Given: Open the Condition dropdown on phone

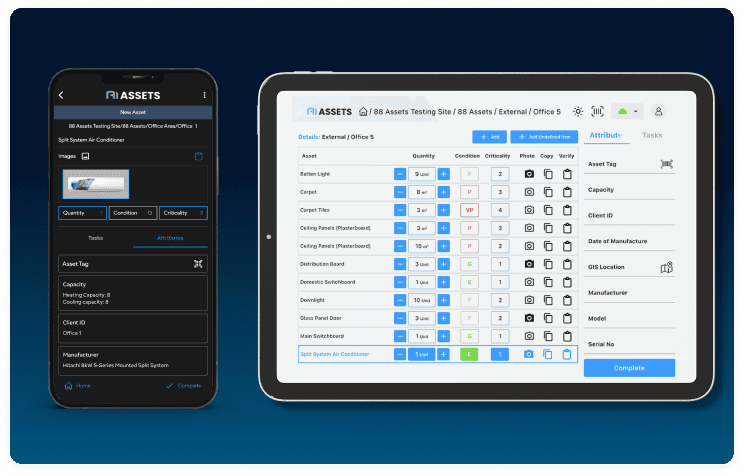Looking at the screenshot, I should pos(132,212).
